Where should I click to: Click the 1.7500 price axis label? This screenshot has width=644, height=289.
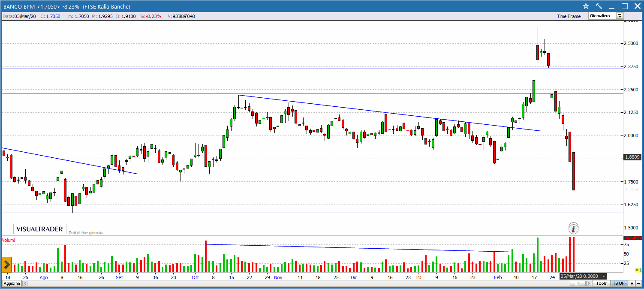coord(632,182)
